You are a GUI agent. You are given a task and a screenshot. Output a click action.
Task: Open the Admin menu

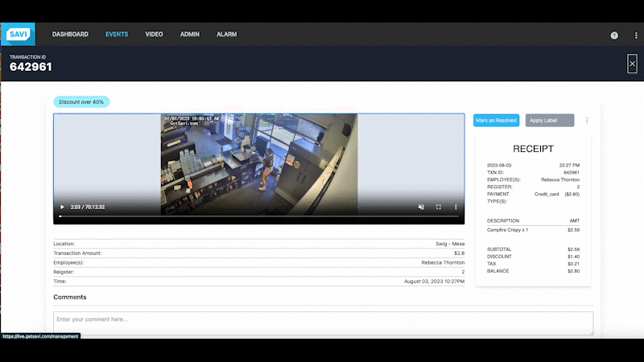click(x=190, y=35)
